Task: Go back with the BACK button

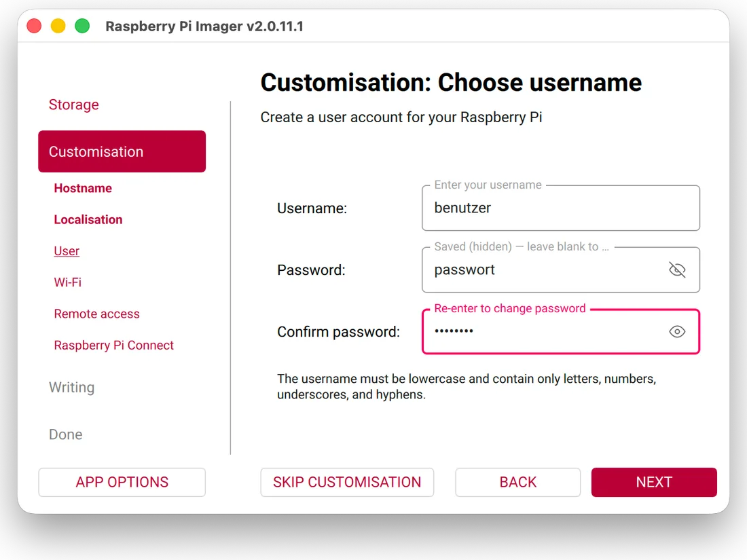Action: [x=518, y=483]
